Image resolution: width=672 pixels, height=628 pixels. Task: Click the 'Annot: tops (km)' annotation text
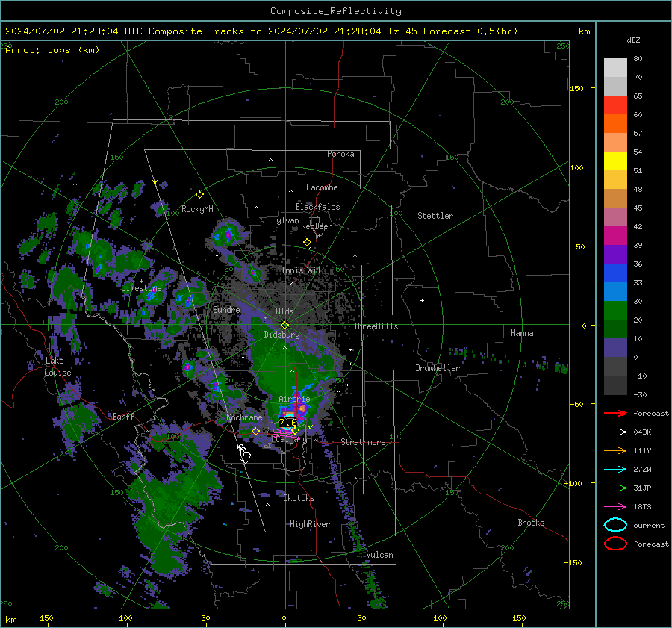click(52, 50)
